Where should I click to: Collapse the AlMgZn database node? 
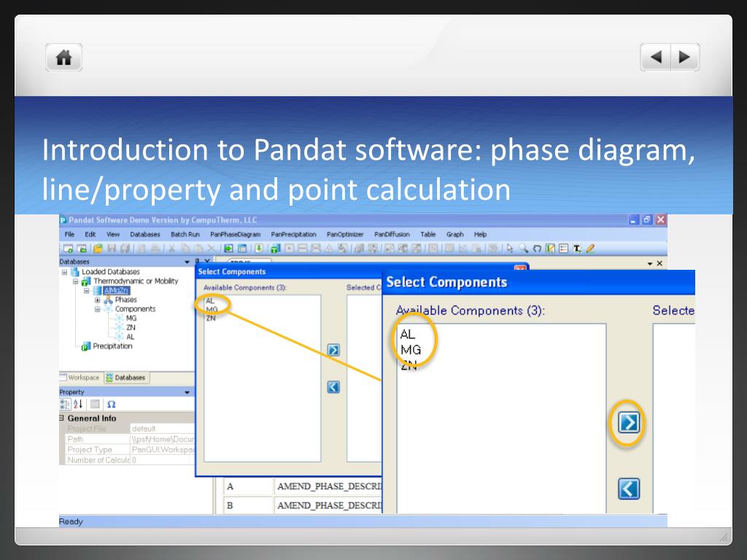click(86, 290)
